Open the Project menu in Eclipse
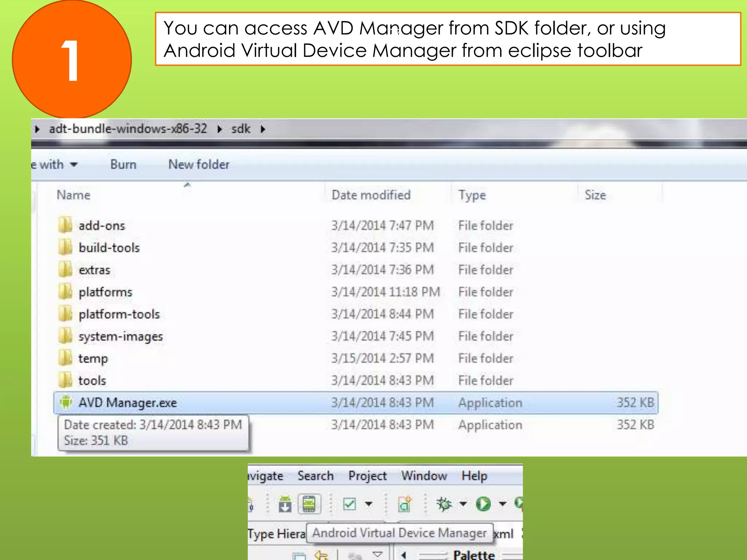 367,476
